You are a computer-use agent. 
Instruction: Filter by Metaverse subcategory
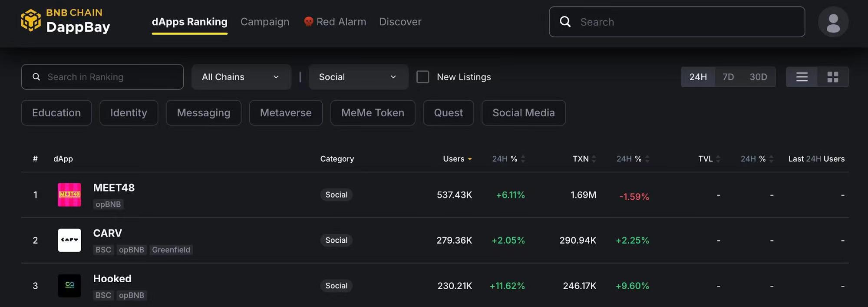pyautogui.click(x=286, y=113)
